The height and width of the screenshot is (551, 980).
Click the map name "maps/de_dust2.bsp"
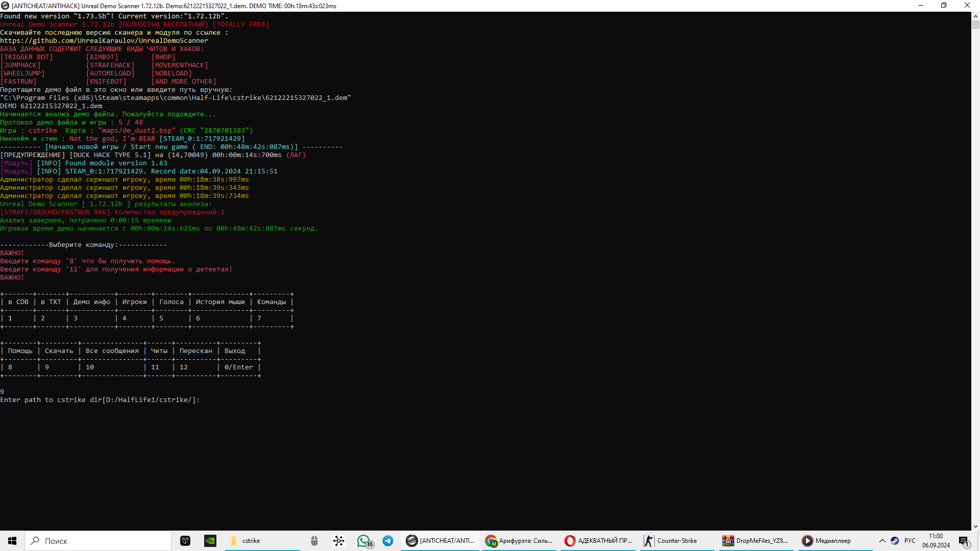[x=137, y=131]
